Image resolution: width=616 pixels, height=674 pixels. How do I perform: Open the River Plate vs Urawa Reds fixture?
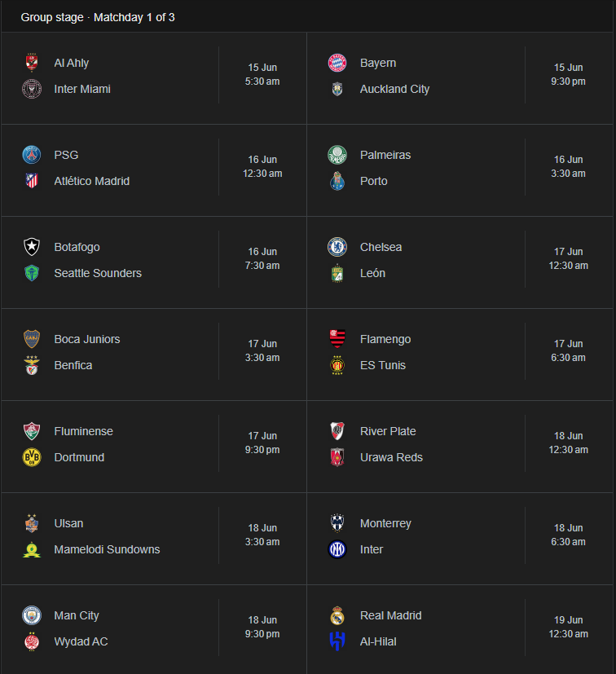[x=460, y=446]
